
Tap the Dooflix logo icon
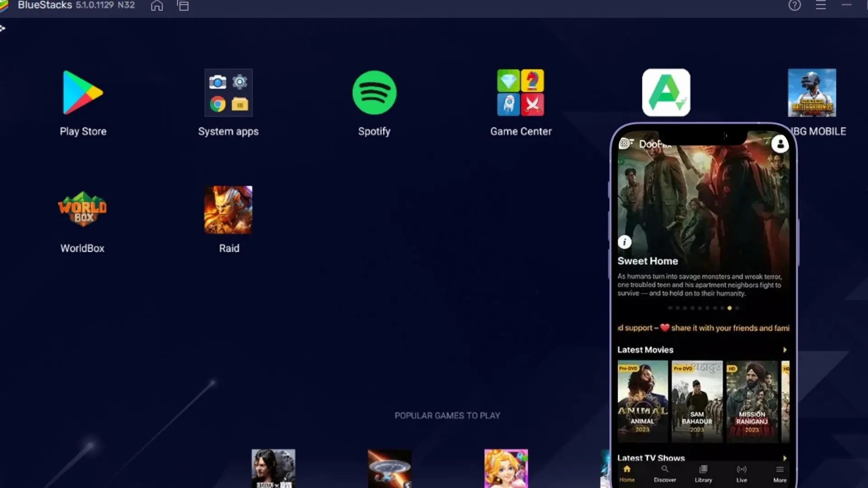pos(626,144)
